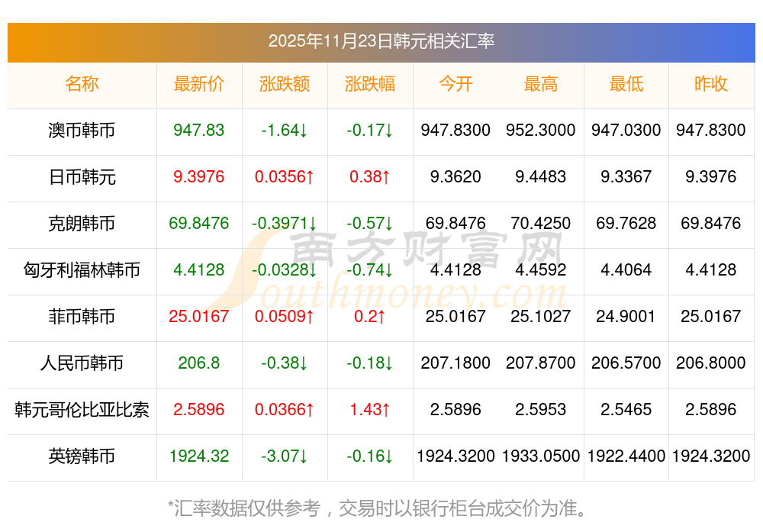
Task: Click the low value 206.5700
Action: tap(626, 363)
